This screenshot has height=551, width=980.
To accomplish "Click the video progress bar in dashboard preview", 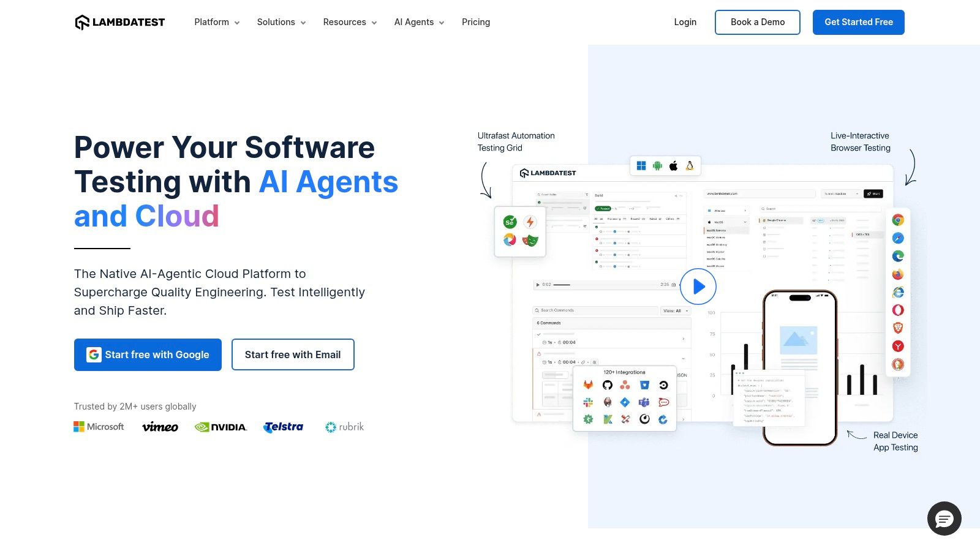I will [x=605, y=285].
